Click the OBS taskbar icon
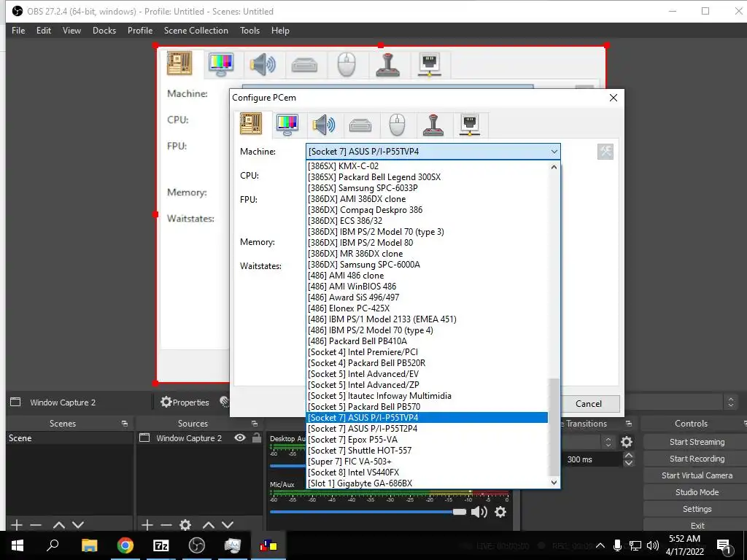 (x=196, y=545)
